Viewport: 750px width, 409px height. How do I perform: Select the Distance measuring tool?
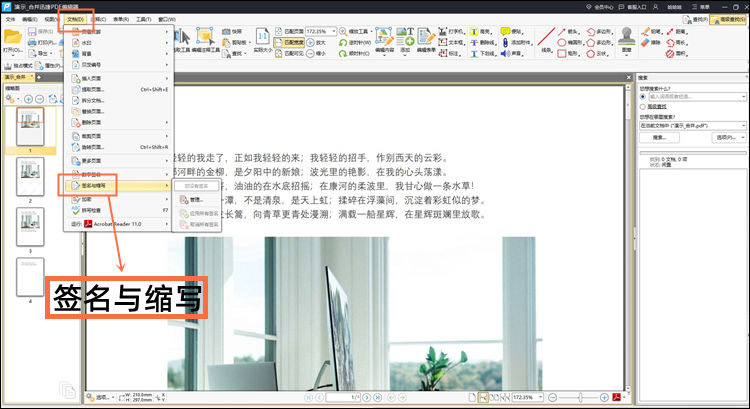pyautogui.click(x=677, y=32)
